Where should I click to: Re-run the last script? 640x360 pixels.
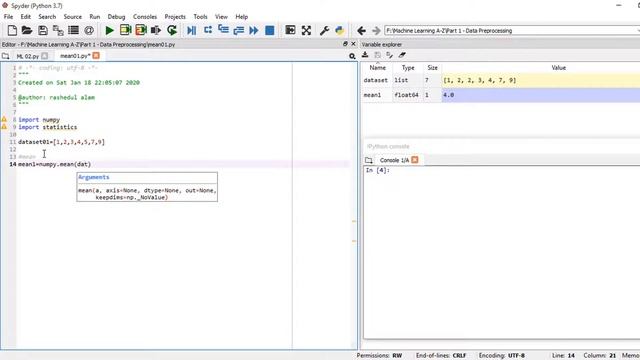[172, 30]
